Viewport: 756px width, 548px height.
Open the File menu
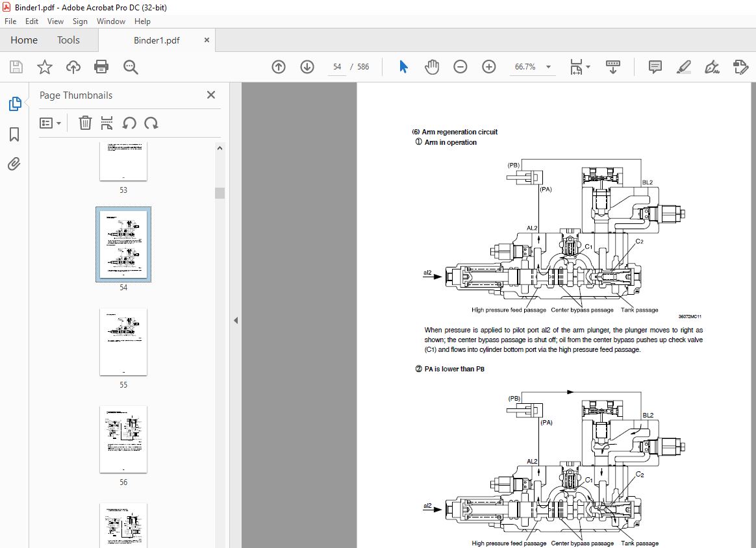pos(10,21)
